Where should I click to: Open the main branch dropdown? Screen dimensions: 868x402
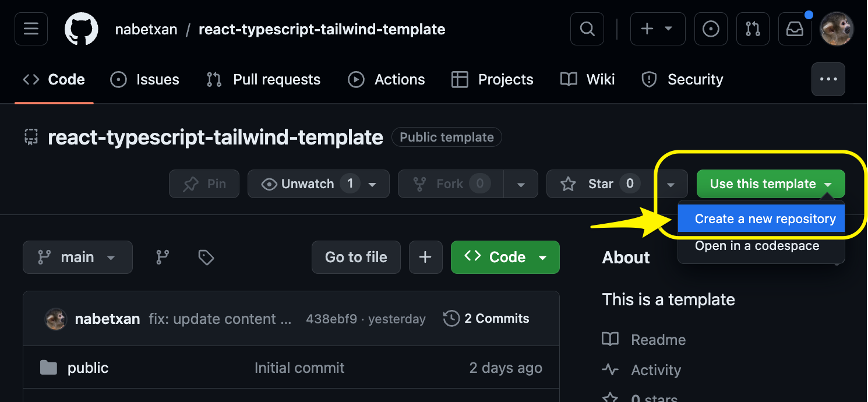tap(77, 257)
